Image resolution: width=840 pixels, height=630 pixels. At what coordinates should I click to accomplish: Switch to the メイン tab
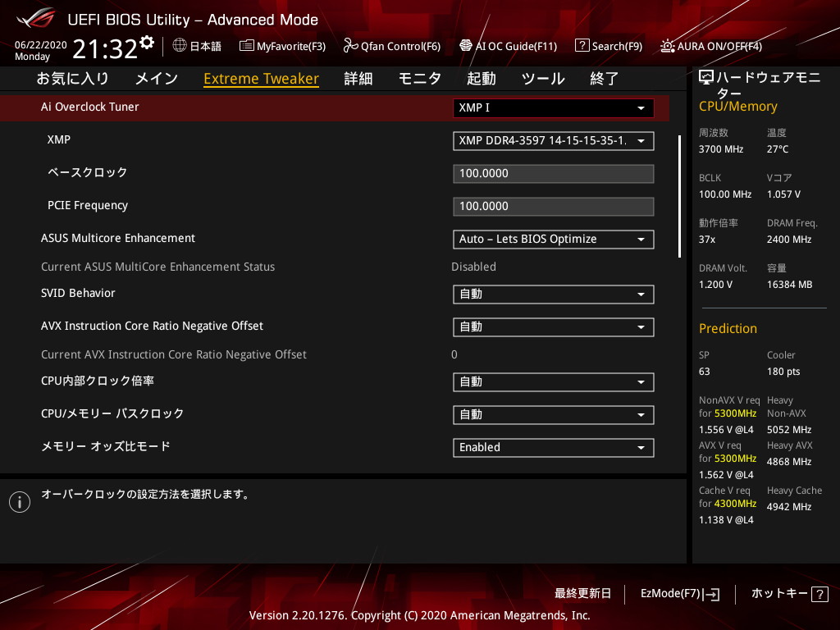click(157, 79)
